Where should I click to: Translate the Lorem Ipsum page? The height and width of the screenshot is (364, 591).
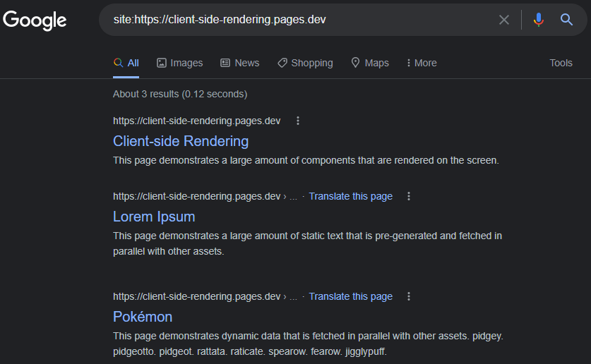(x=350, y=196)
